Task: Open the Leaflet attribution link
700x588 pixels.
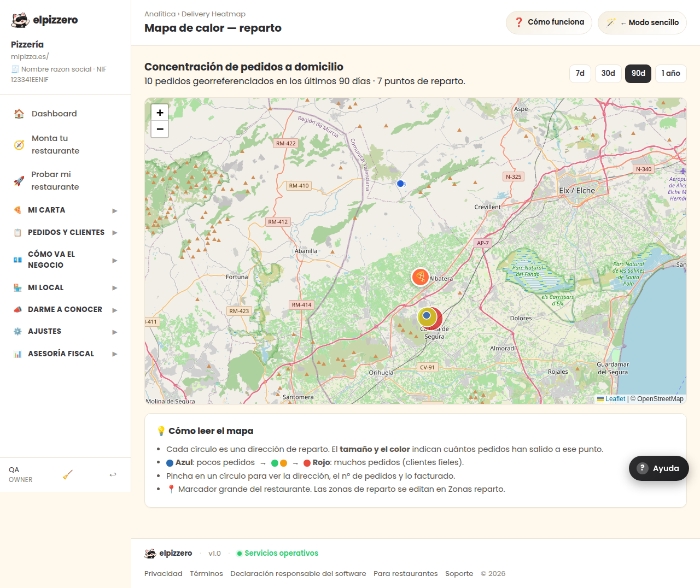Action: (x=611, y=399)
